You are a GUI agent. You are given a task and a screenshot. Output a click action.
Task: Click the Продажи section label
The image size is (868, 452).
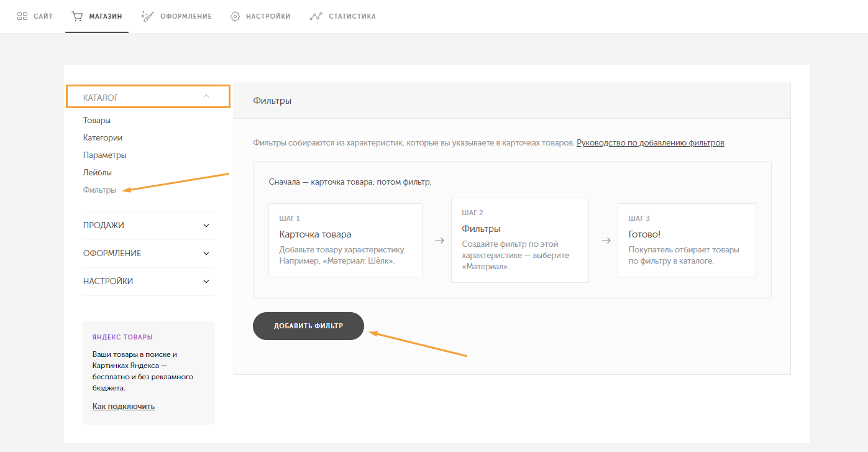104,225
